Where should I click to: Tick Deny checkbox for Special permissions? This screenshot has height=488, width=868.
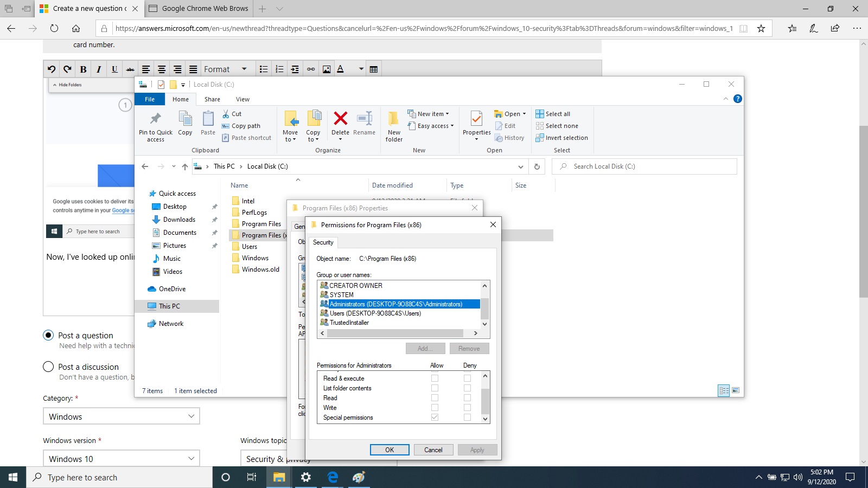[467, 417]
